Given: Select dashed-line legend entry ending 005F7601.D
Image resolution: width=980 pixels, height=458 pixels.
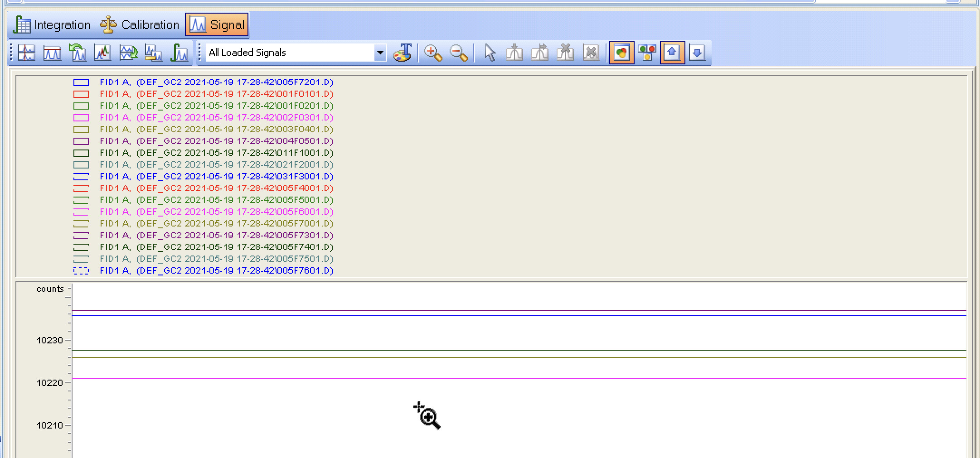Looking at the screenshot, I should 216,271.
